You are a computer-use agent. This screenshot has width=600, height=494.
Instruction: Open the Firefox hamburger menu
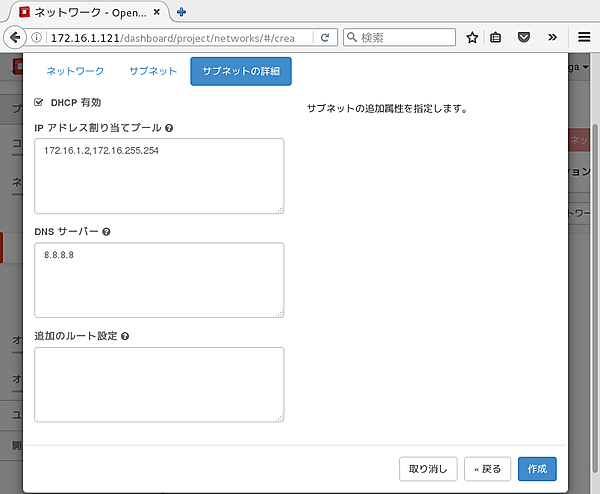[584, 37]
